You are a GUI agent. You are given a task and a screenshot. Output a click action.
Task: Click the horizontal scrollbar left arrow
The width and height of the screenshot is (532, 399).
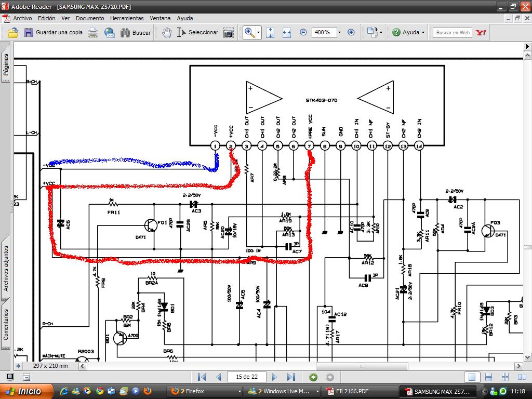click(83, 366)
